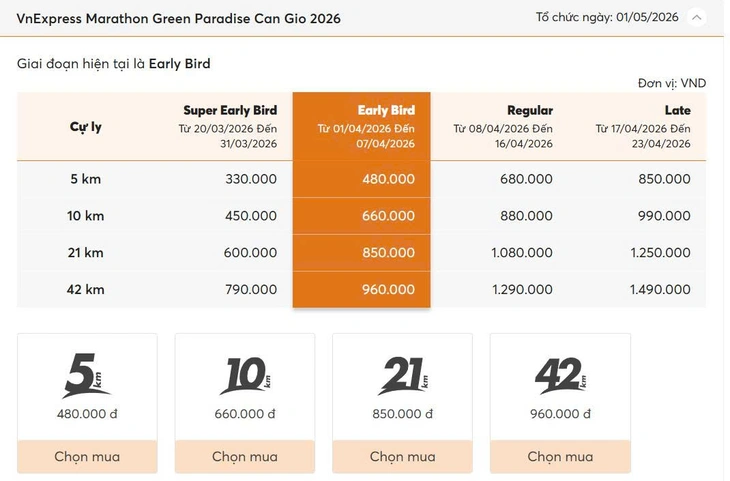Click the VnExpress Marathon Green Paradise event title
Viewport: 730px width, 481px height.
point(178,19)
